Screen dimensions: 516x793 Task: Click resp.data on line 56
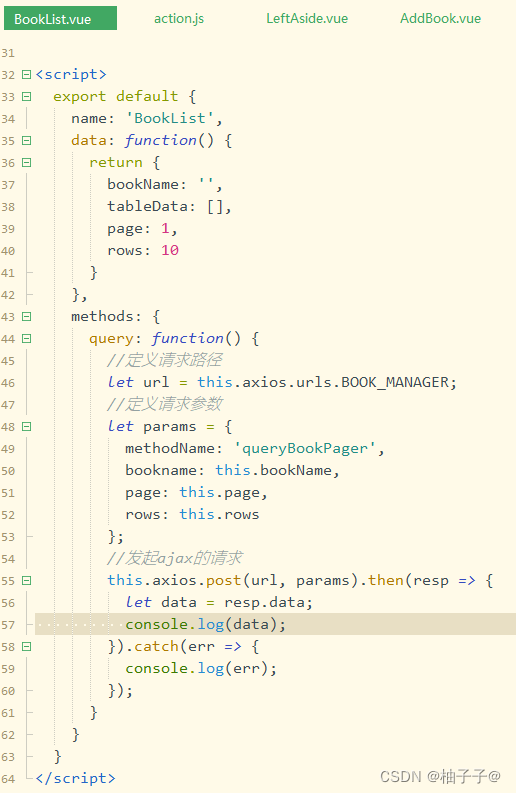point(265,603)
